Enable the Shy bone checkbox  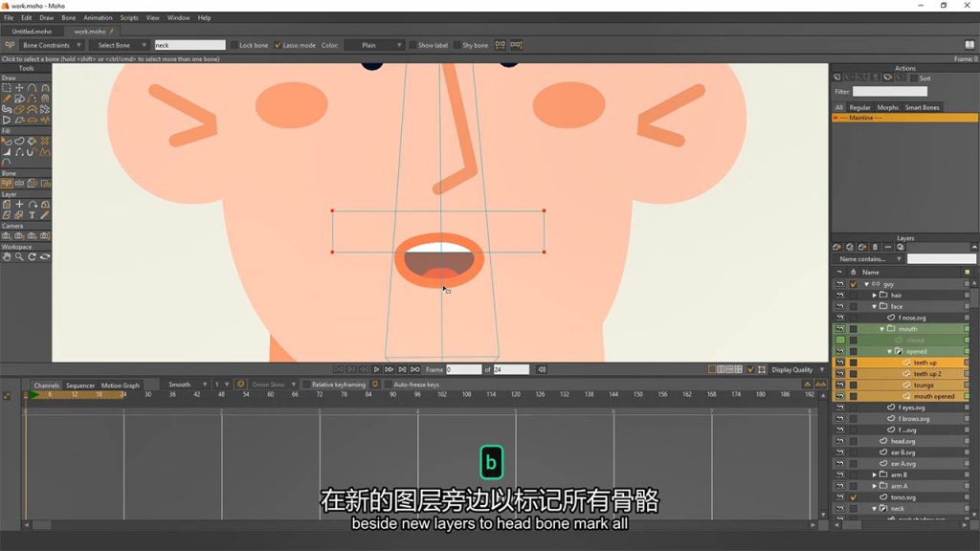pyautogui.click(x=457, y=45)
